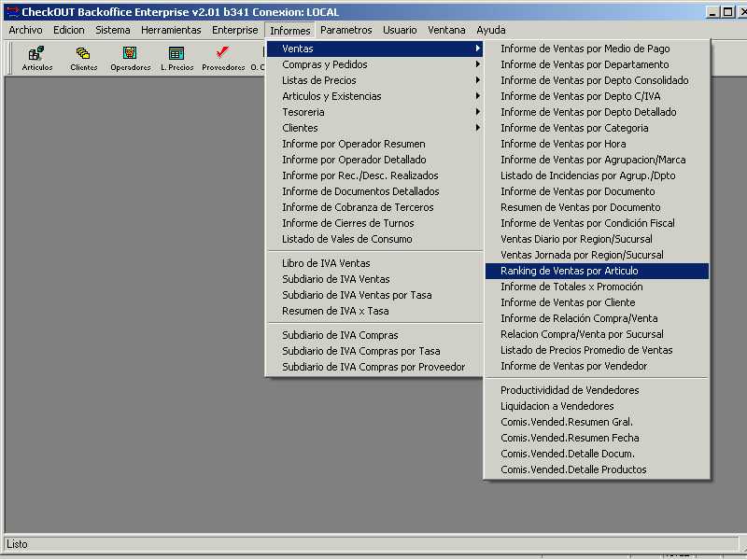Choose Listado de Incidencias por Agrup./Dpto
Viewport: 747px width, 560px height.
(597, 175)
